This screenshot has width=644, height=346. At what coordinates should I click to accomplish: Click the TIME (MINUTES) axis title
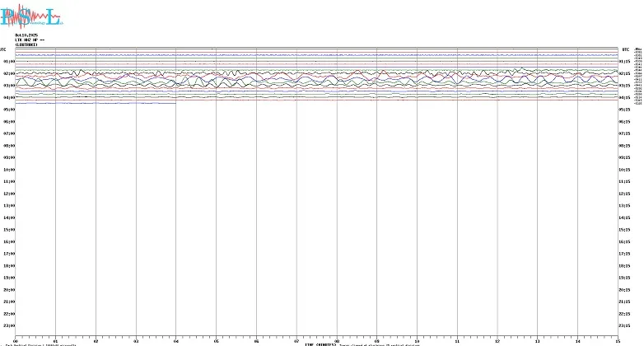point(320,344)
